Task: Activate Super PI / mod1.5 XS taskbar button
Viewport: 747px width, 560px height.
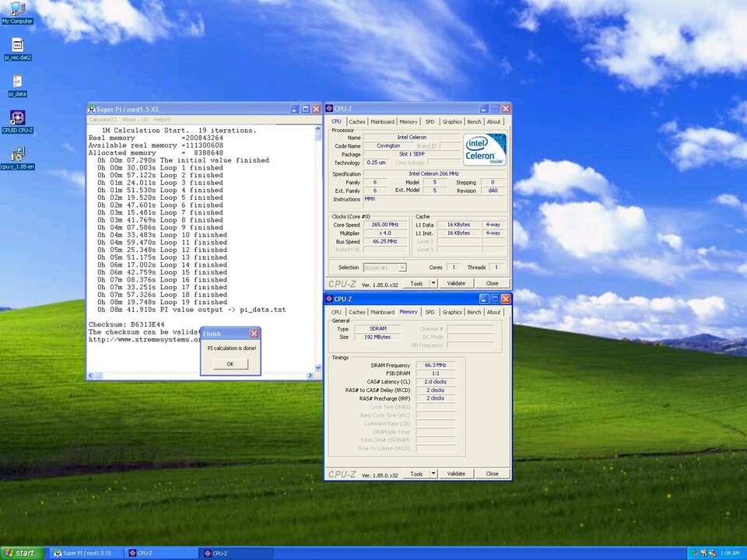Action: [x=86, y=553]
